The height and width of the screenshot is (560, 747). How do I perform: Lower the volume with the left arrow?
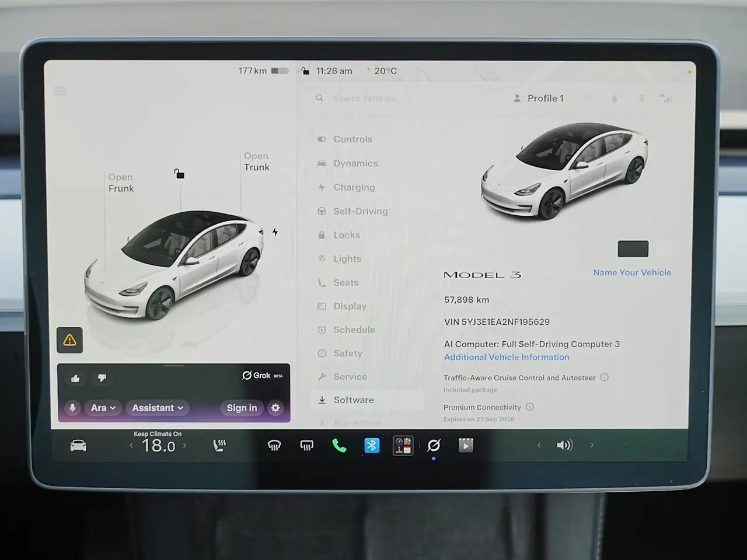539,445
